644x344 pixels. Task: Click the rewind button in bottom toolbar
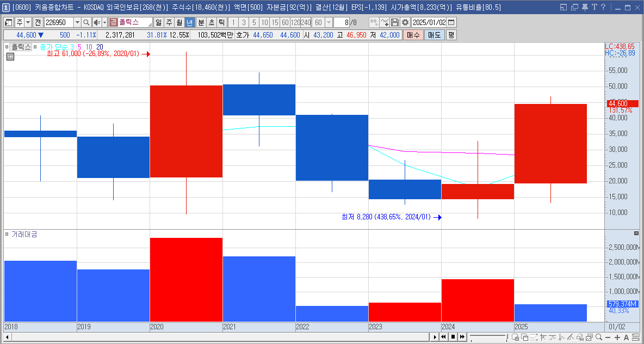[x=444, y=337]
